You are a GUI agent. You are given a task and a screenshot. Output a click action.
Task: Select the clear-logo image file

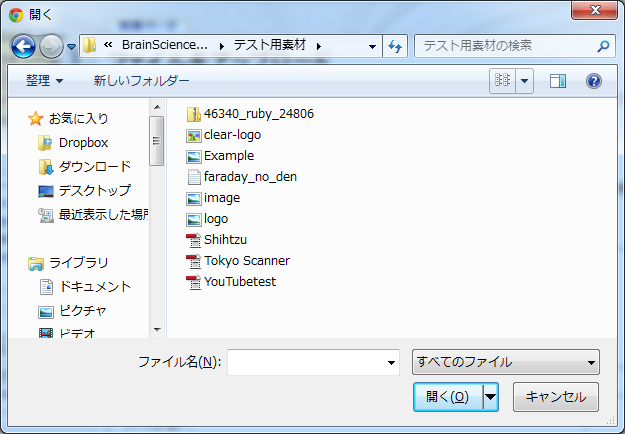click(231, 135)
